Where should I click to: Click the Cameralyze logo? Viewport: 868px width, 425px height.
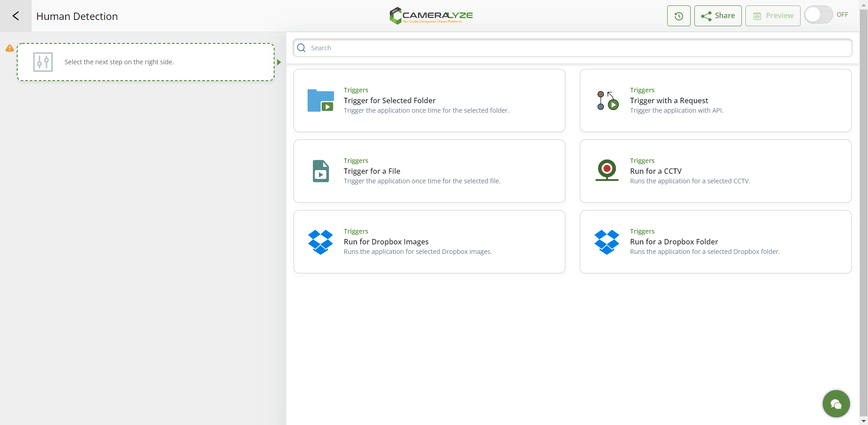coord(431,15)
